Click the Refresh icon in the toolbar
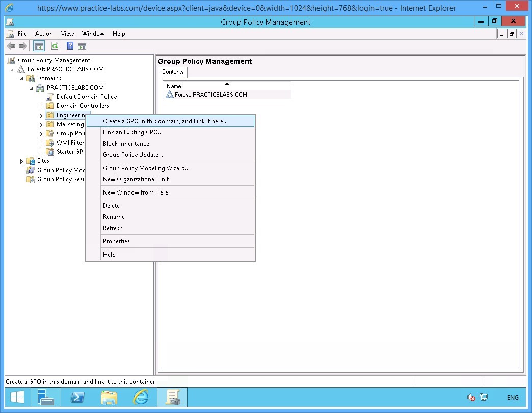The width and height of the screenshot is (532, 413). pos(55,46)
